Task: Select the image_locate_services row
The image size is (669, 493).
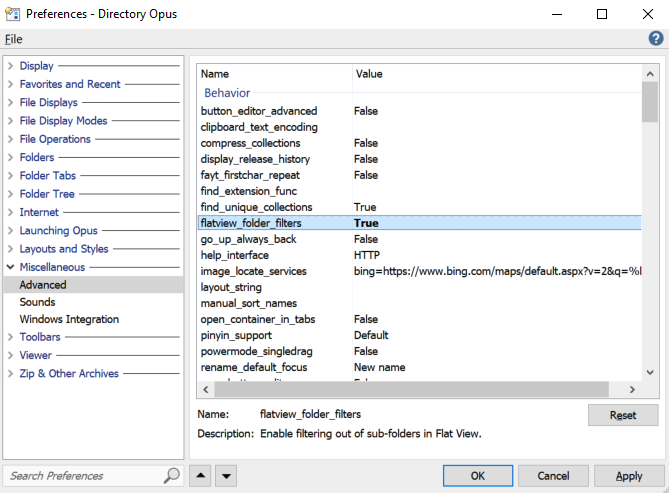Action: (420, 271)
